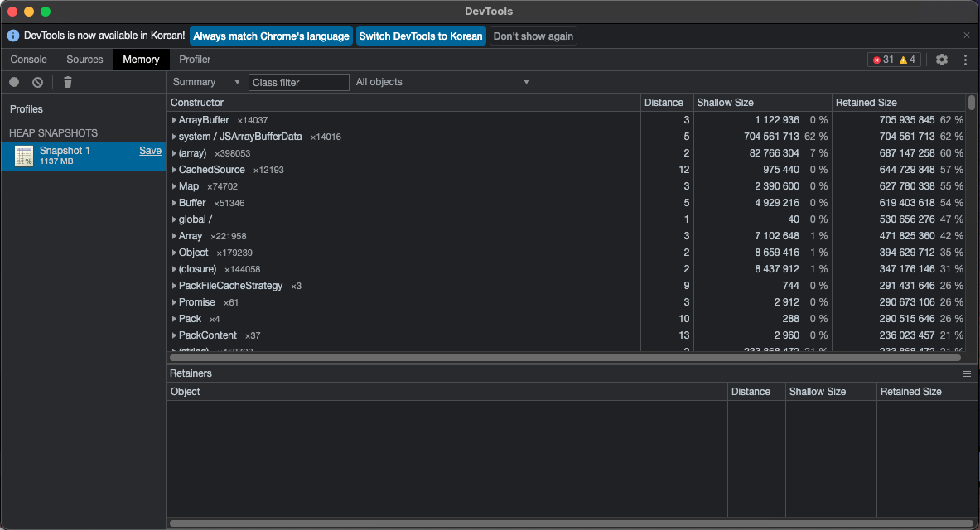The image size is (980, 530).
Task: Open the All objects filter dropdown
Action: (442, 82)
